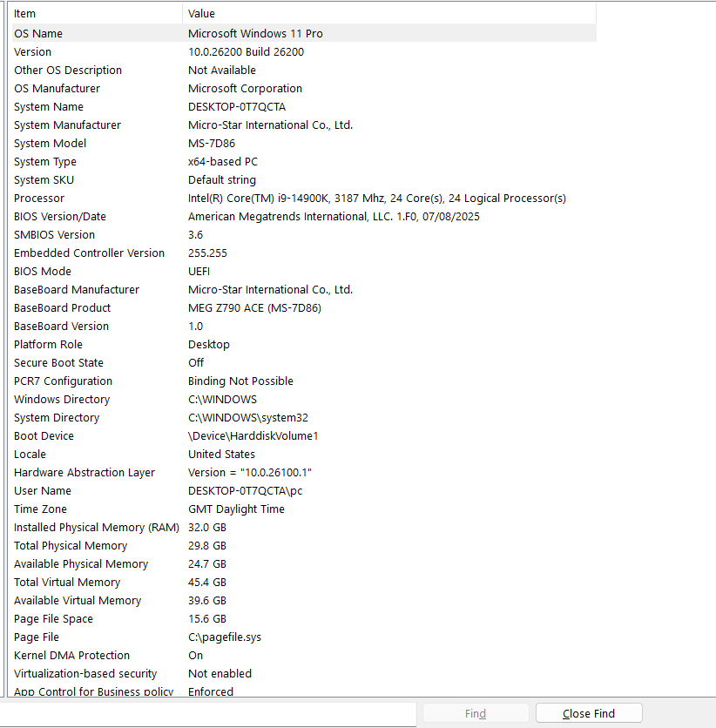The height and width of the screenshot is (728, 716).
Task: Click the Find what input field
Action: 208,713
